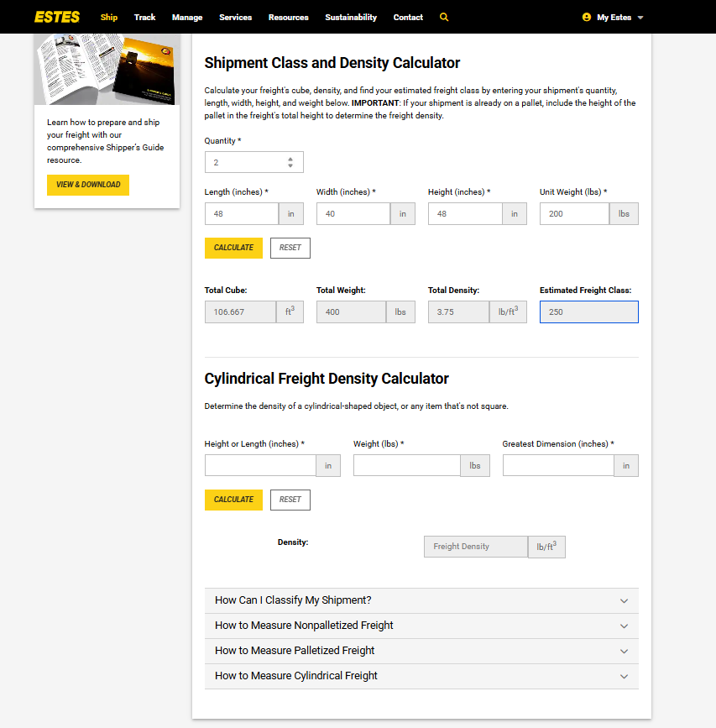Image resolution: width=716 pixels, height=728 pixels.
Task: Click Calculate in Cylindrical Freight calculator
Action: click(x=233, y=500)
